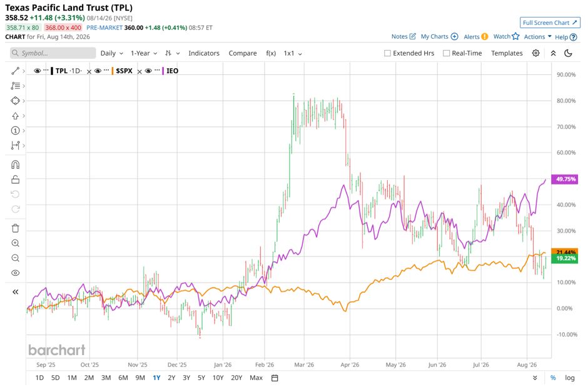Open Full Screen Chart
Screen dimensions: 588x387
click(550, 23)
